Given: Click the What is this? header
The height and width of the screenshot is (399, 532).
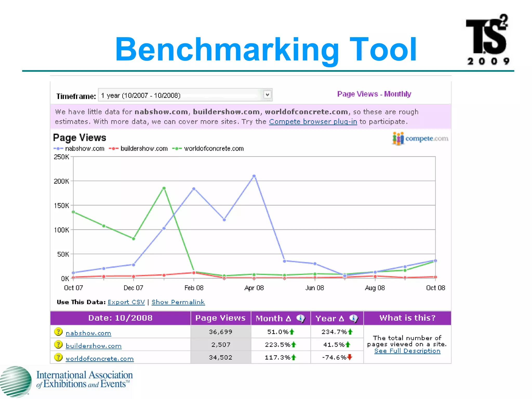Looking at the screenshot, I should (407, 318).
